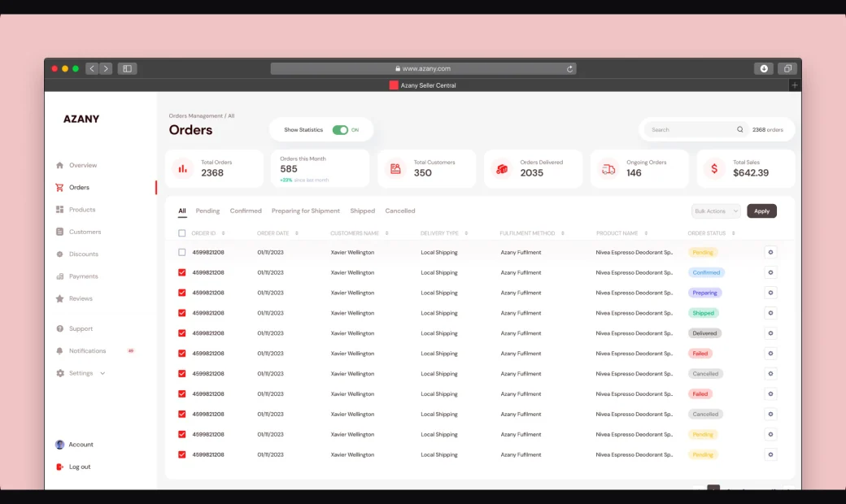Switch to the Preparing for Shipment tab

305,211
